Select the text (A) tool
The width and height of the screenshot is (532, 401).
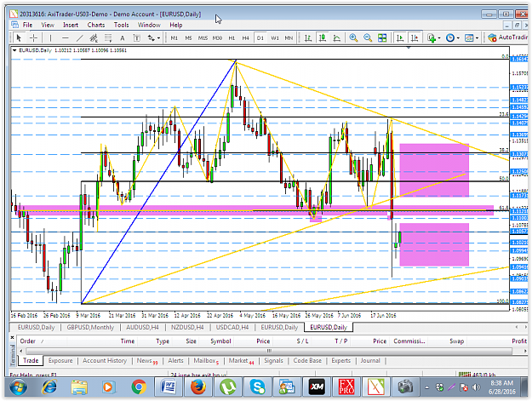click(x=122, y=37)
